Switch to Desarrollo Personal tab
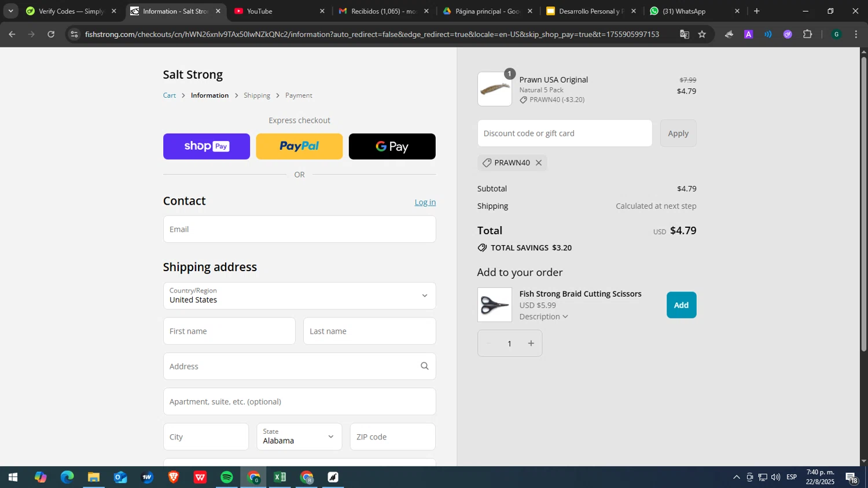868x488 pixels. (591, 11)
